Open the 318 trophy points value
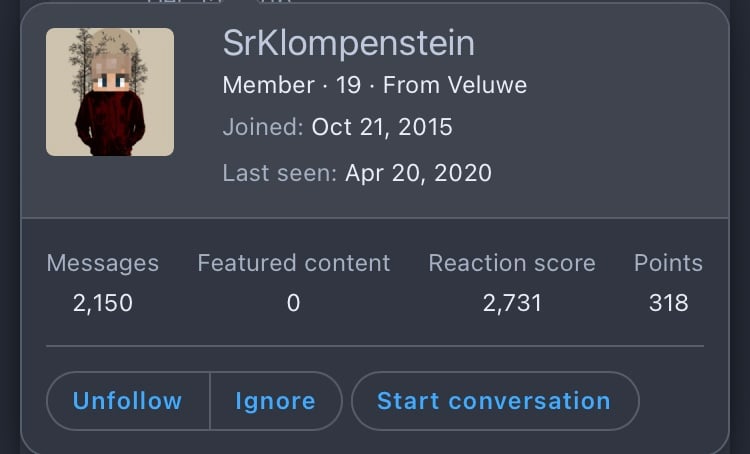Image resolution: width=750 pixels, height=454 pixels. click(668, 303)
